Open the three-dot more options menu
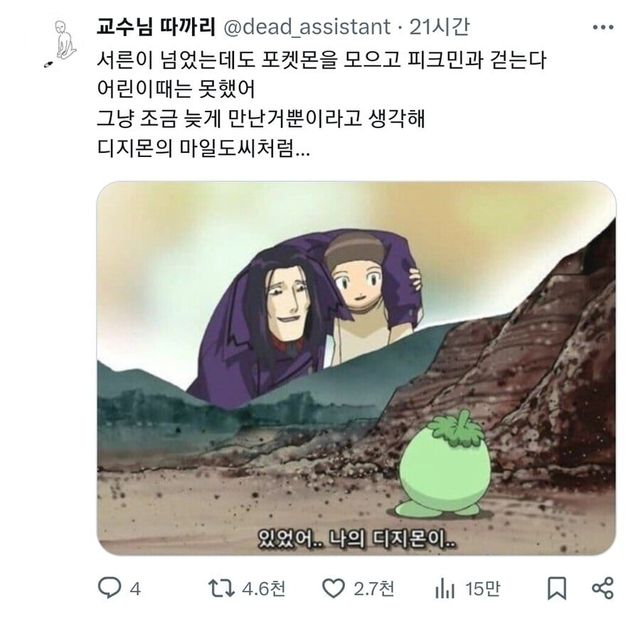The width and height of the screenshot is (640, 617). coord(603,28)
